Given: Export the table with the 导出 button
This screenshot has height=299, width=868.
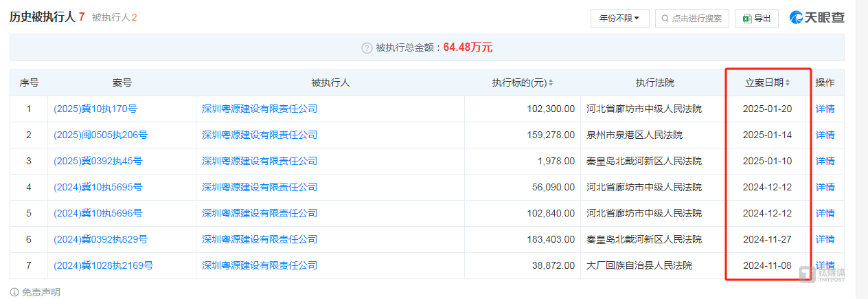Looking at the screenshot, I should [756, 19].
